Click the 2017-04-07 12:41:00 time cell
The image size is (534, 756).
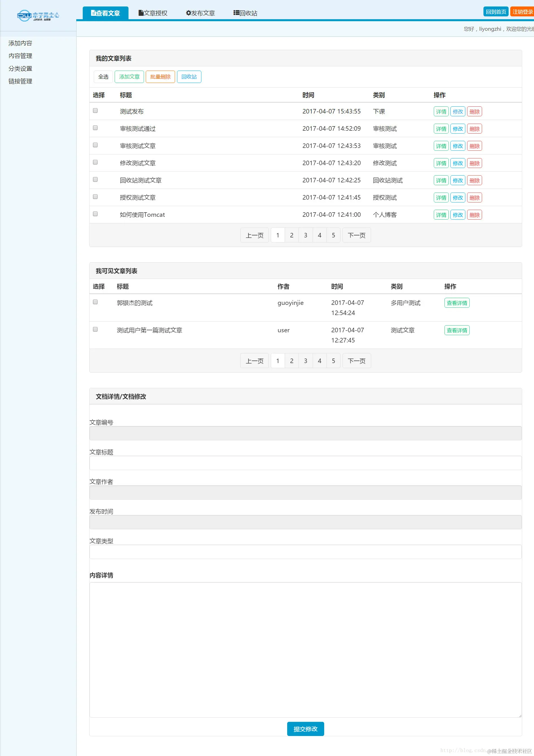[x=332, y=215]
